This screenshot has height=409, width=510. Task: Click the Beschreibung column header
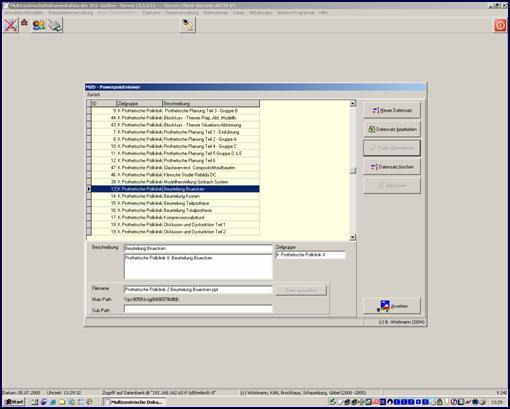pyautogui.click(x=211, y=103)
